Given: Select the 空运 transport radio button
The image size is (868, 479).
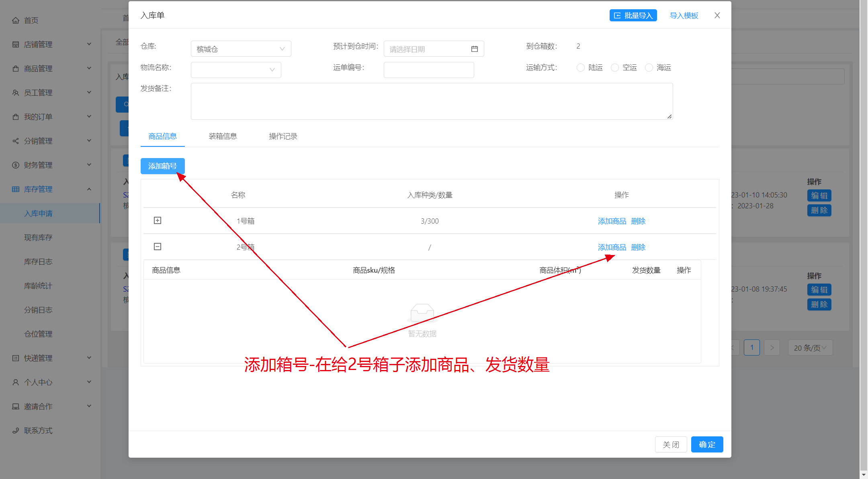Looking at the screenshot, I should click(x=615, y=68).
